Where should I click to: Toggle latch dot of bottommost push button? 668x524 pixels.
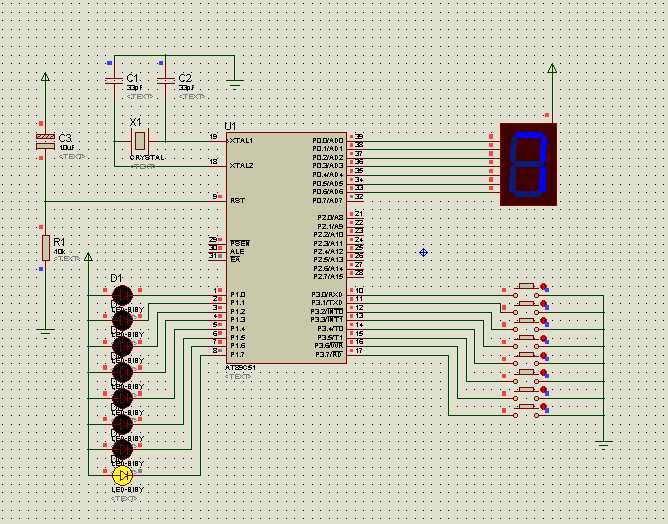[x=543, y=406]
